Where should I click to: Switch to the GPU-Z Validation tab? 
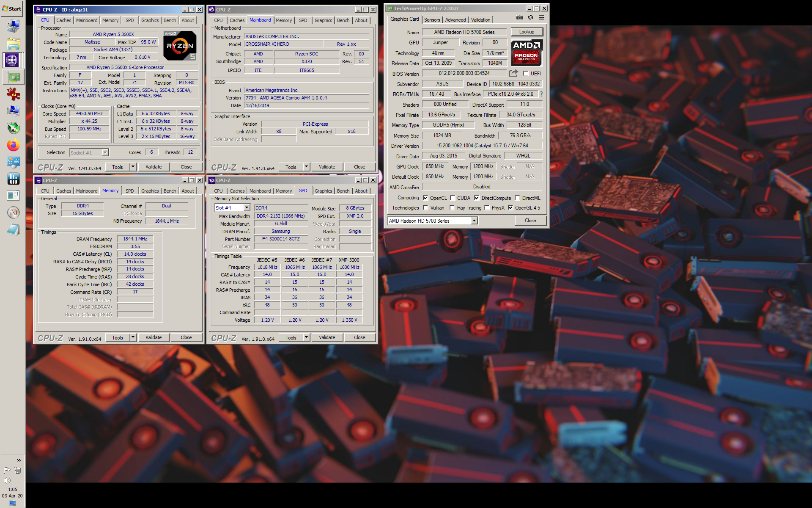tap(480, 20)
